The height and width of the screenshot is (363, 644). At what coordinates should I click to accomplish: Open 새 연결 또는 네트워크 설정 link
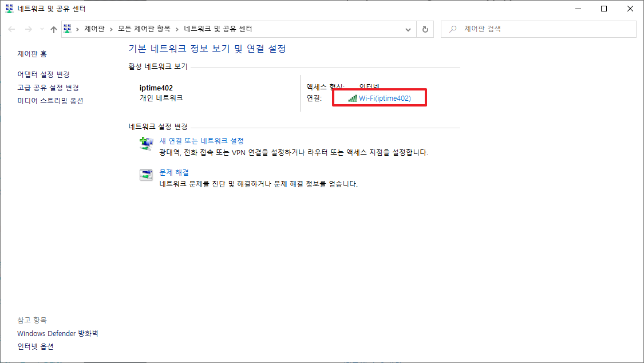[x=202, y=141]
